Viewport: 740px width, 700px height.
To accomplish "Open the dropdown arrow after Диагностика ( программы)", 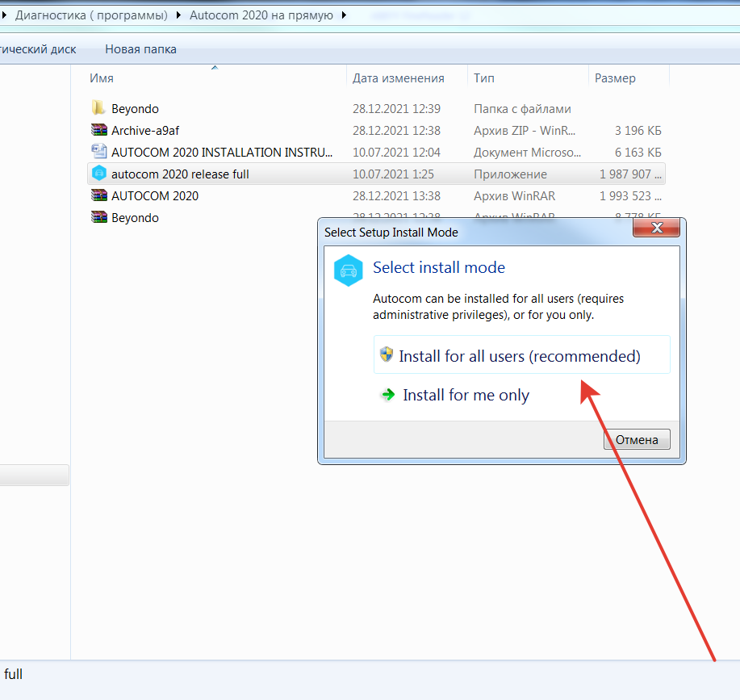I will coord(178,15).
